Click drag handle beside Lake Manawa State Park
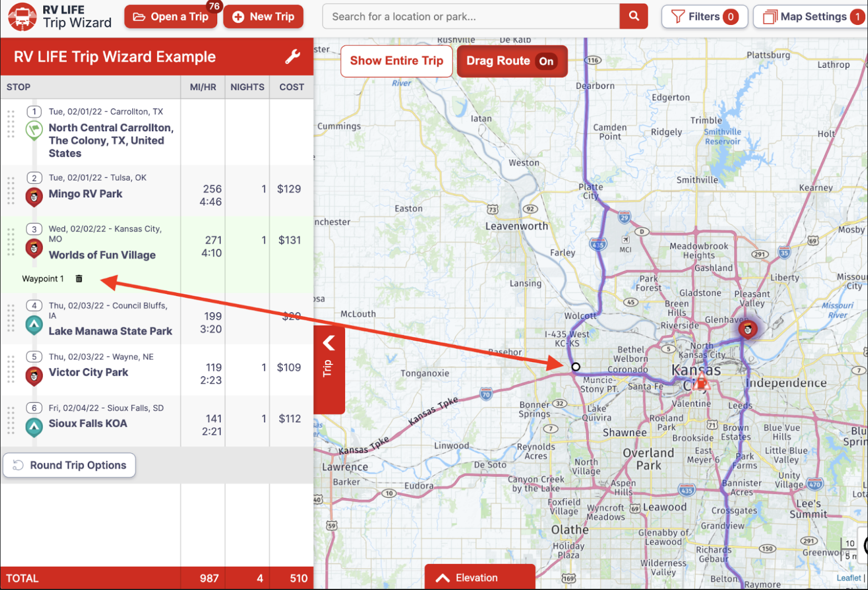The width and height of the screenshot is (868, 590). pos(11,318)
